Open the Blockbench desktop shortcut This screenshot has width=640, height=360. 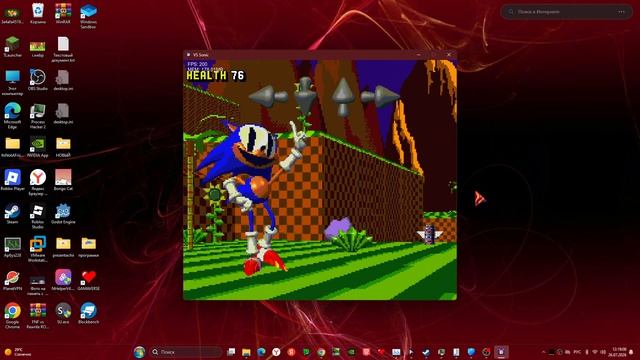pos(88,313)
